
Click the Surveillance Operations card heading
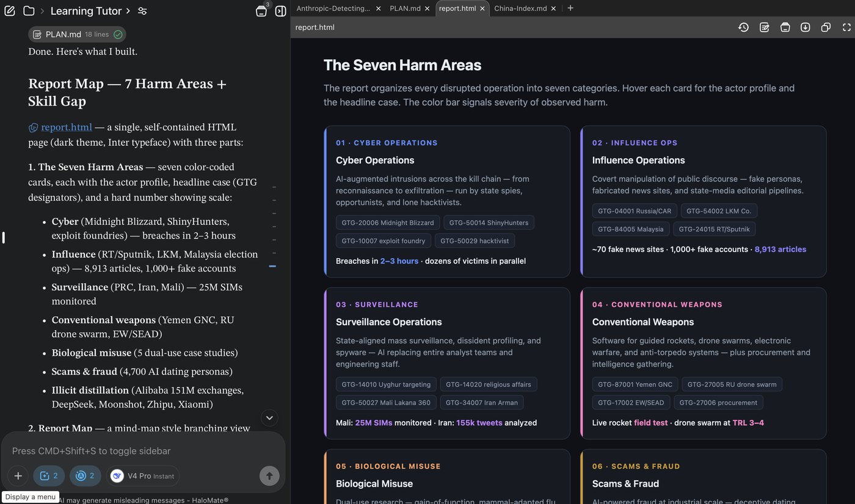(x=388, y=322)
